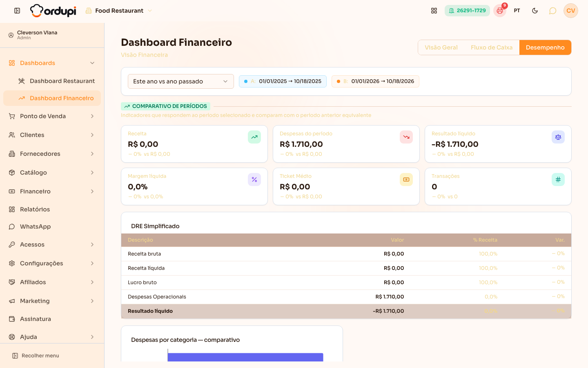
Task: Open Relatórios in sidebar
Action: (x=52, y=209)
